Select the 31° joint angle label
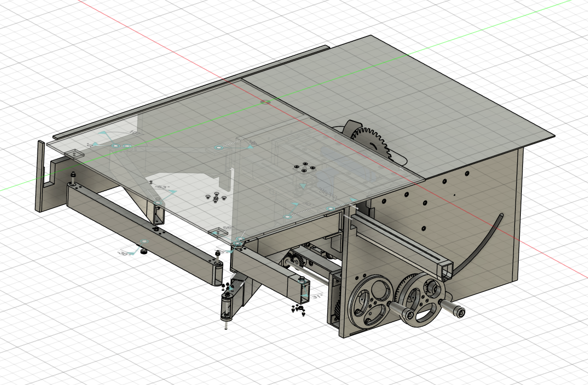 point(316,297)
